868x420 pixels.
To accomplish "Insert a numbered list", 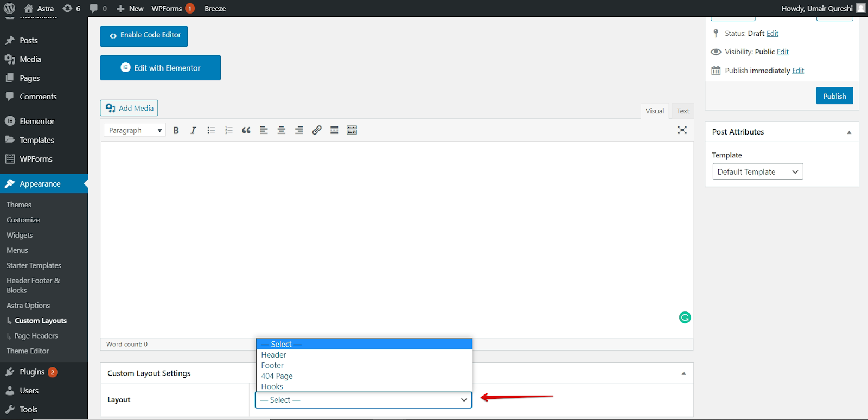I will click(228, 130).
